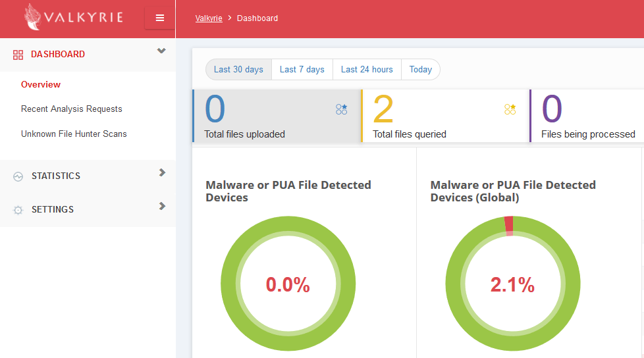Collapse the Dashboard section chevron

tap(161, 51)
